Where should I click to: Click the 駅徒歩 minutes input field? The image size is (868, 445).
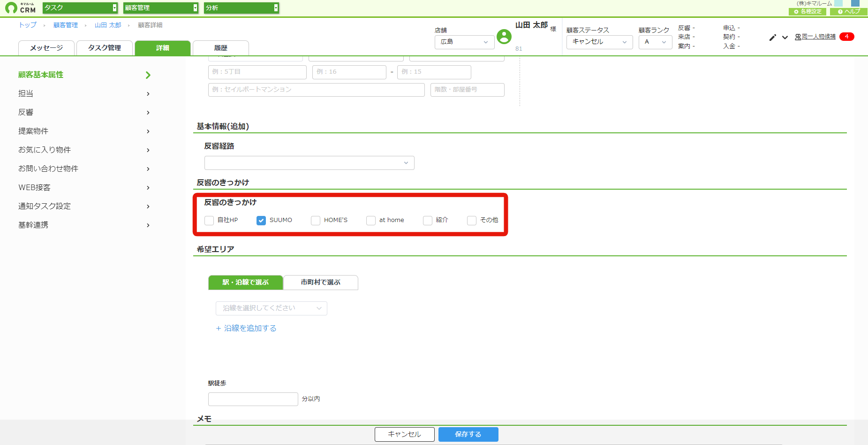click(253, 399)
